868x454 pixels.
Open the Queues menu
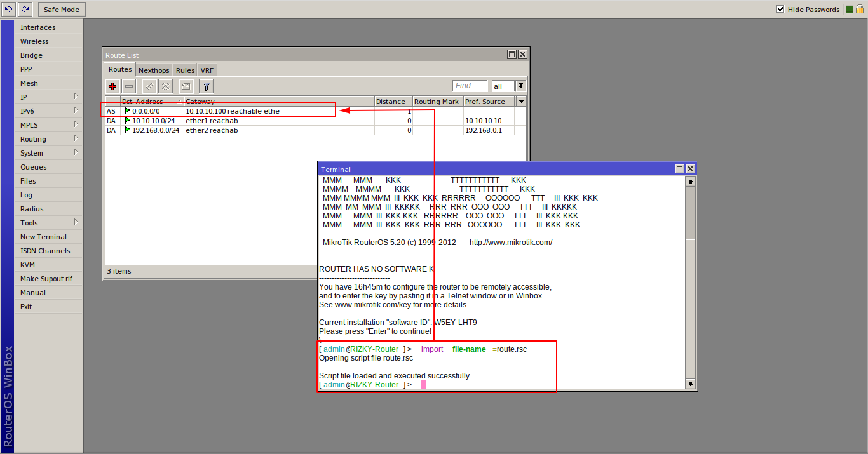(x=49, y=167)
